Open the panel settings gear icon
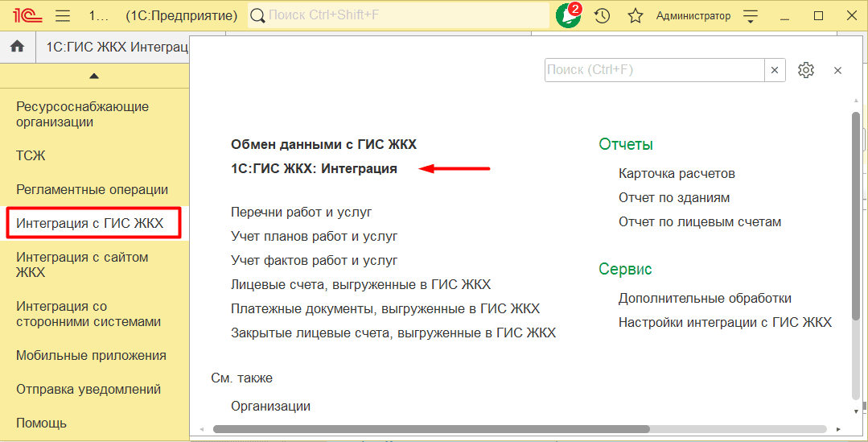Viewport: 868px width, 442px height. (806, 70)
